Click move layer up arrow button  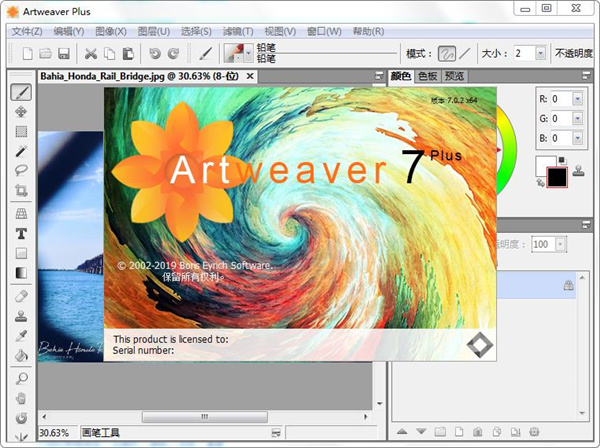point(402,432)
